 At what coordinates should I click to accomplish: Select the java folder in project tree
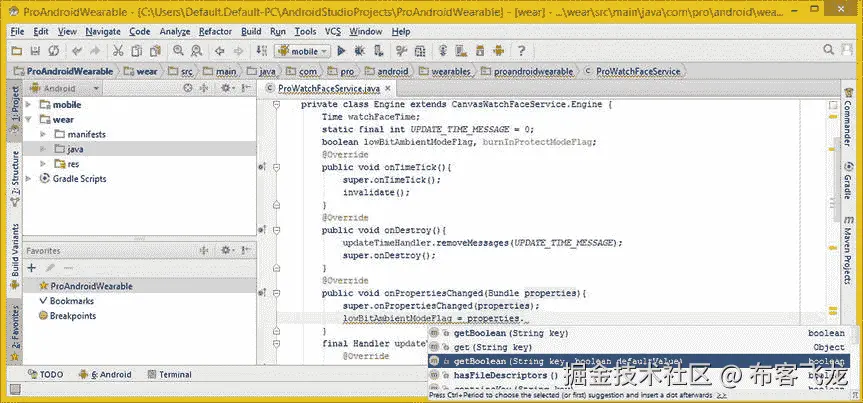pyautogui.click(x=139, y=149)
